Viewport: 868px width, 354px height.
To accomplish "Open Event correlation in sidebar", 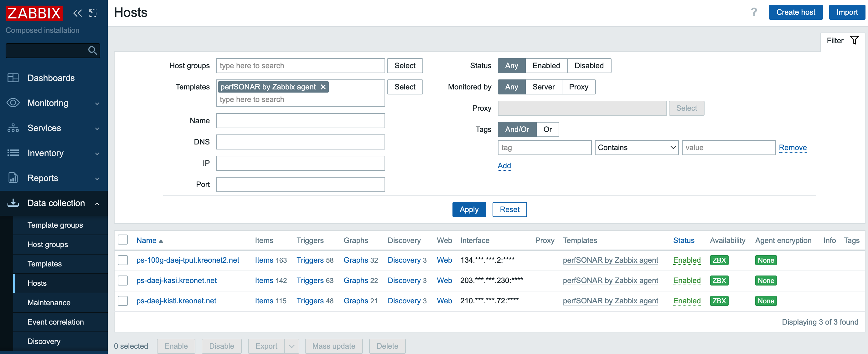I will click(56, 322).
